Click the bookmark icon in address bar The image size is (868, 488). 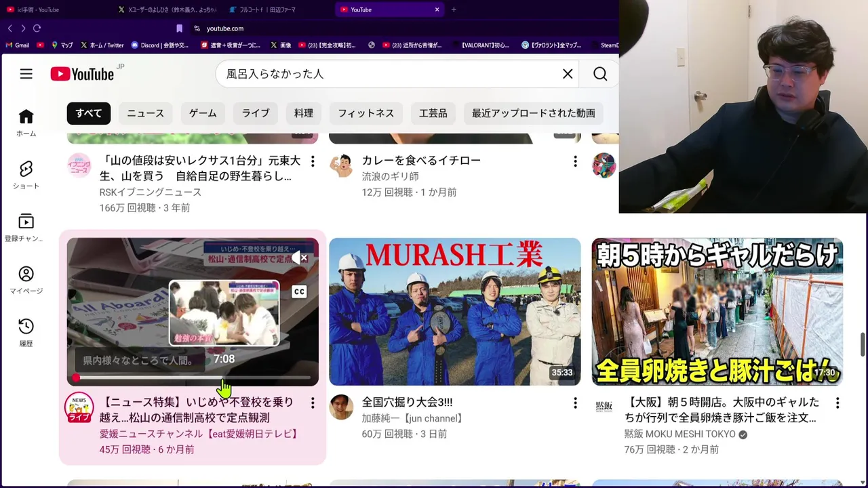179,28
